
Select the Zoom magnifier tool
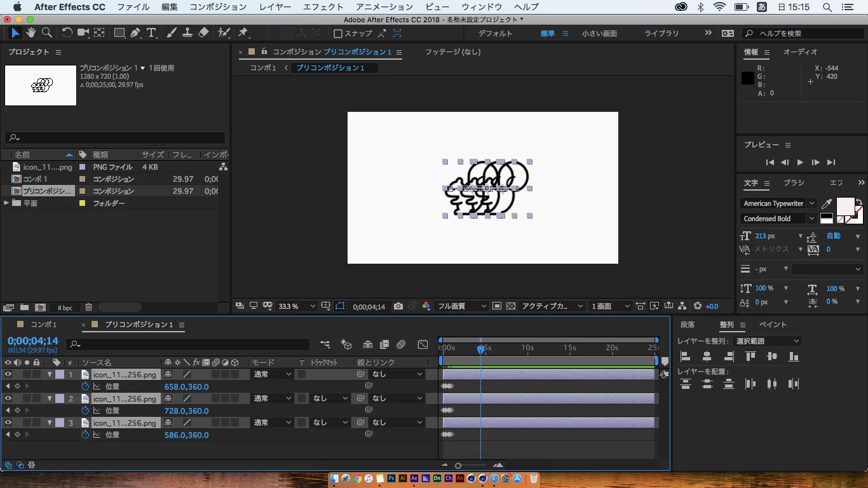46,33
